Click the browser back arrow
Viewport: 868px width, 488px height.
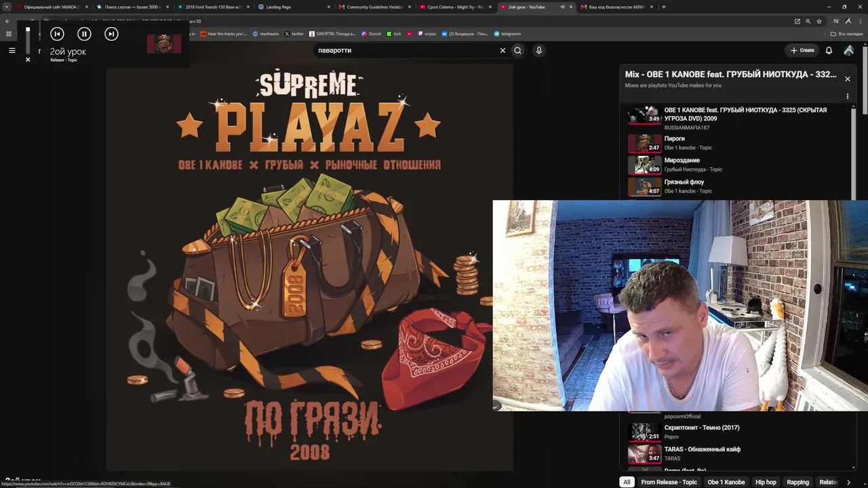(x=7, y=21)
